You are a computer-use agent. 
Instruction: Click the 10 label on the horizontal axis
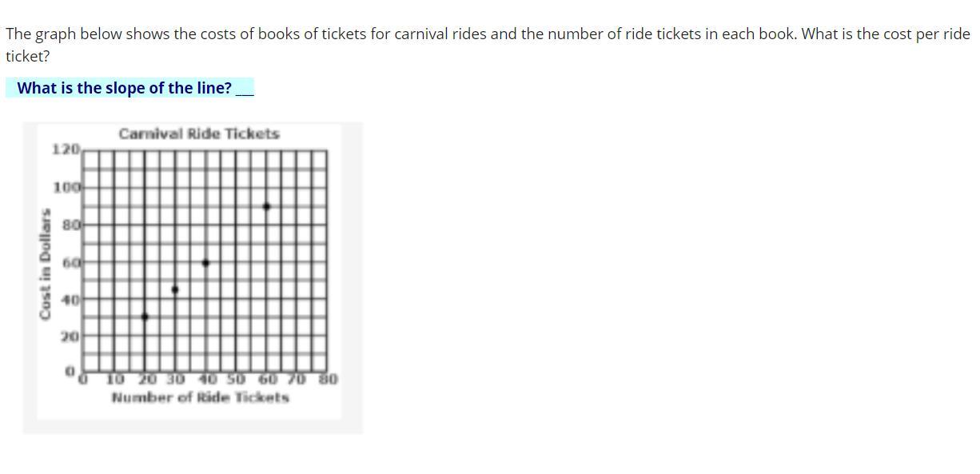click(115, 379)
